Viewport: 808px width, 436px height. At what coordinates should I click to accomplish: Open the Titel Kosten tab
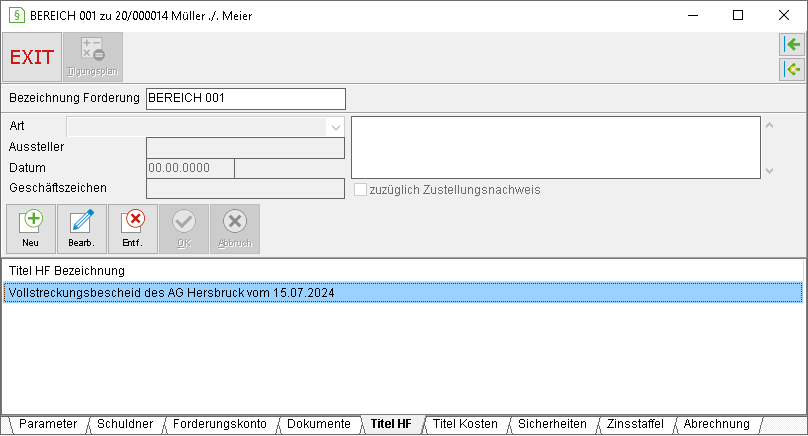coord(465,424)
